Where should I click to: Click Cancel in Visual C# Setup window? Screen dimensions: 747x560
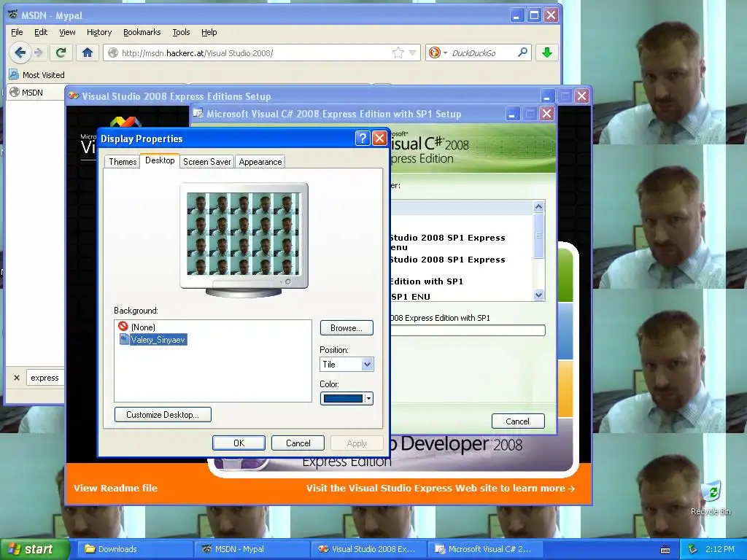tap(518, 421)
